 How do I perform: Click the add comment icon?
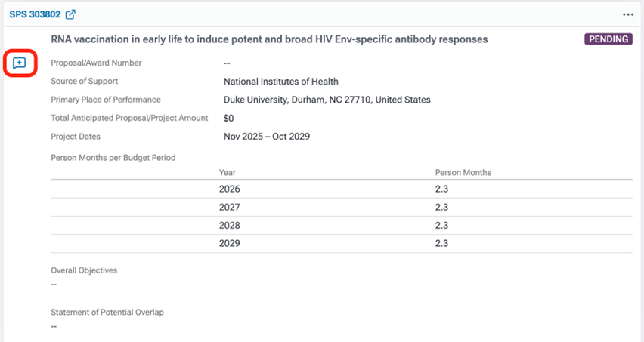(20, 63)
